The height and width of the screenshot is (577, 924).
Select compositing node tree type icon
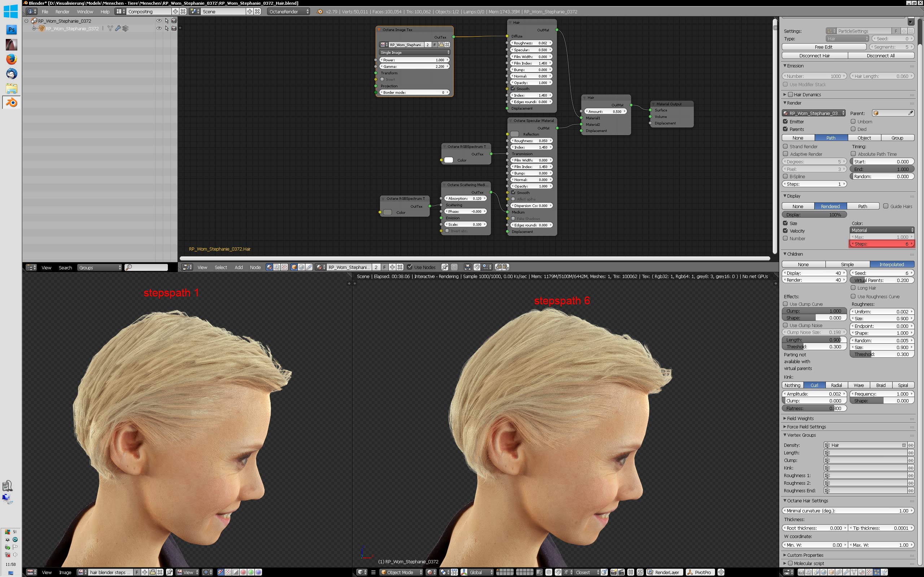[277, 267]
